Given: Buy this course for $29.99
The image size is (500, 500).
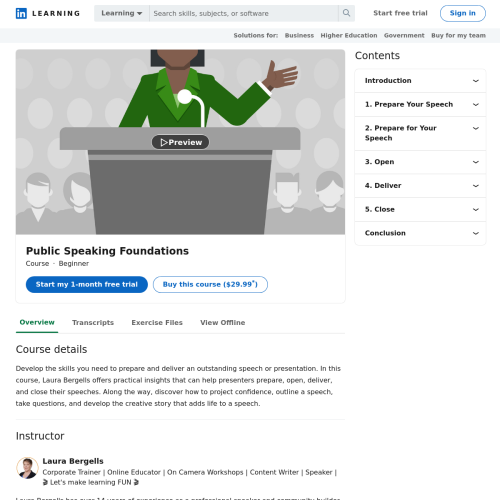Looking at the screenshot, I should tap(210, 284).
